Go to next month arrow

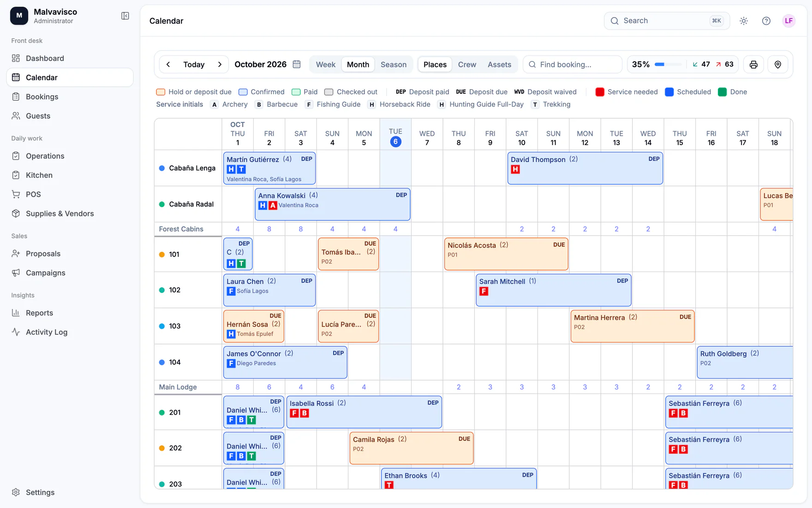coord(220,65)
